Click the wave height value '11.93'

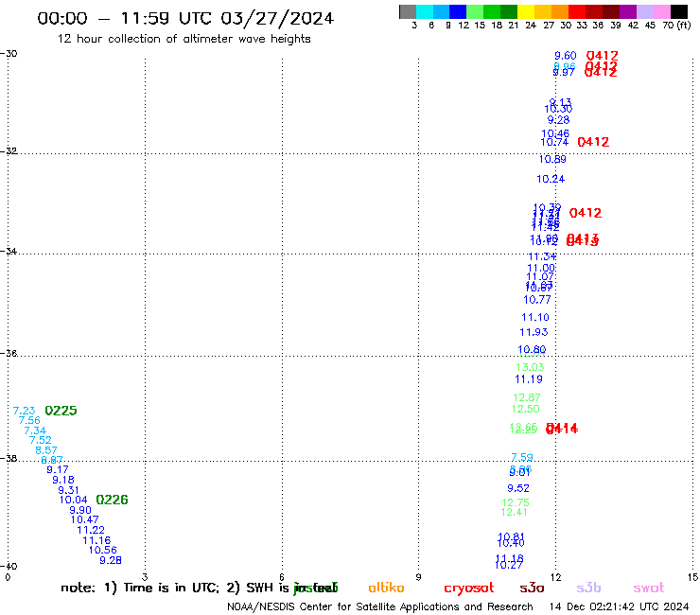[x=534, y=332]
